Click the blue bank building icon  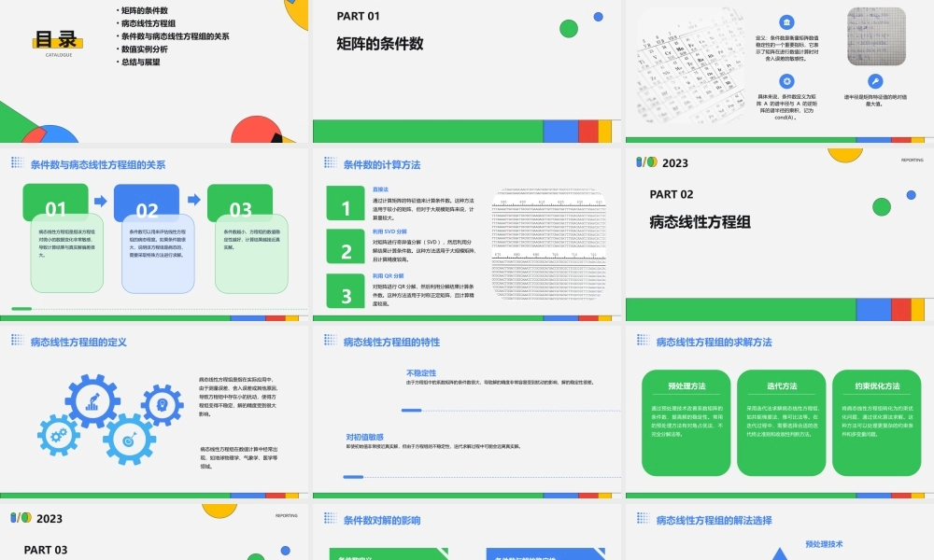(786, 22)
